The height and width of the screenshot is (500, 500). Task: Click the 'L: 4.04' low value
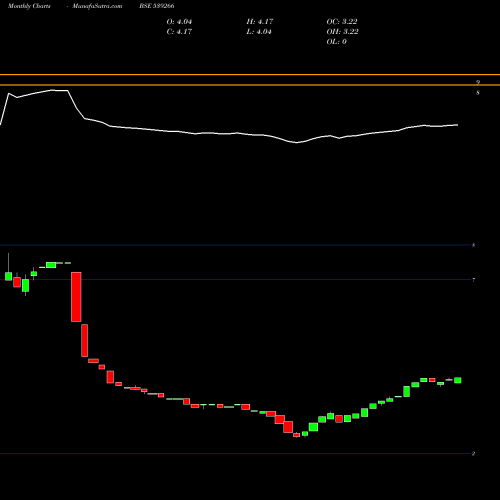click(259, 32)
